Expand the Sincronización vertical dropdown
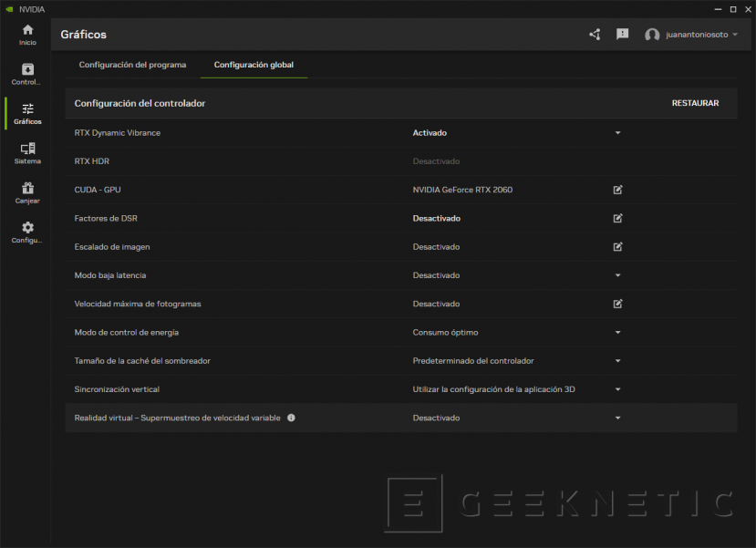Viewport: 756px width, 548px height. pyautogui.click(x=617, y=389)
